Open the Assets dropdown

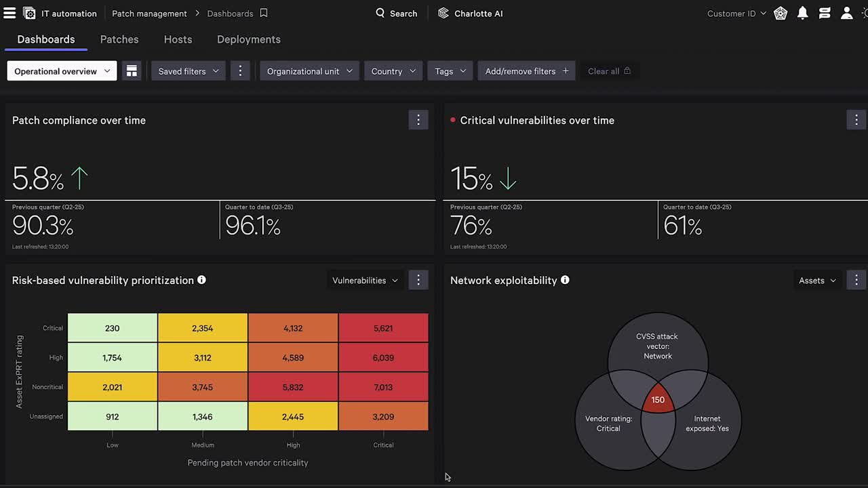click(817, 281)
